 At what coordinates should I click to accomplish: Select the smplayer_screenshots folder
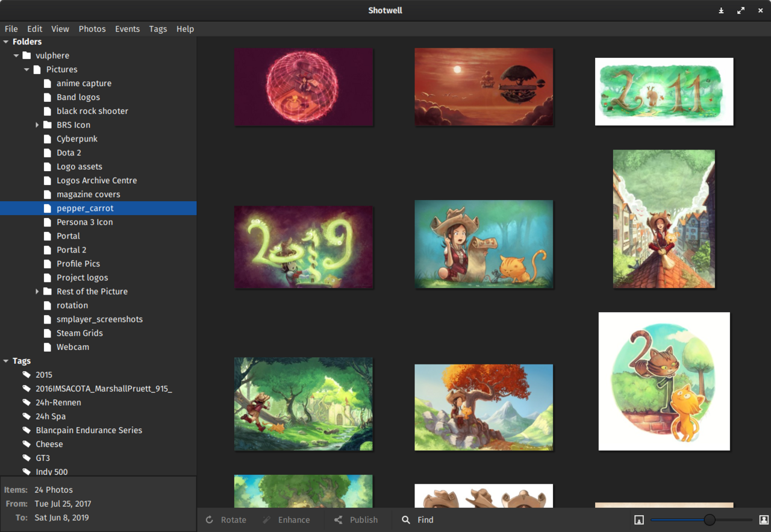(99, 319)
